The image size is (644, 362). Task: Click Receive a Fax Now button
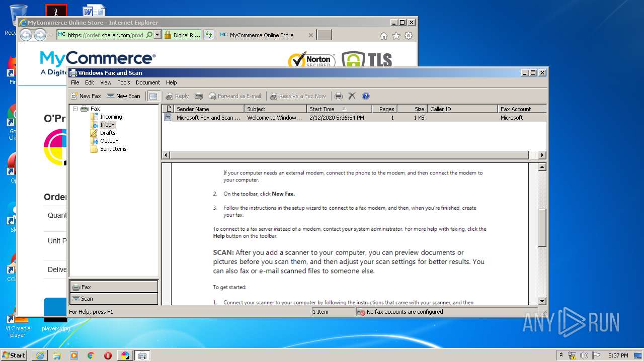tap(298, 96)
